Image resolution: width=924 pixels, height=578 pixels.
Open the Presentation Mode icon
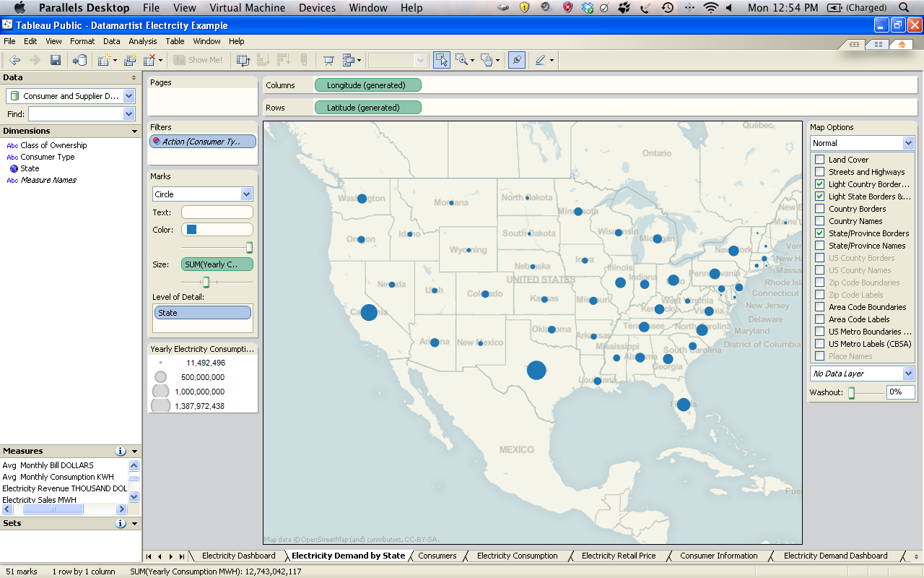point(328,60)
